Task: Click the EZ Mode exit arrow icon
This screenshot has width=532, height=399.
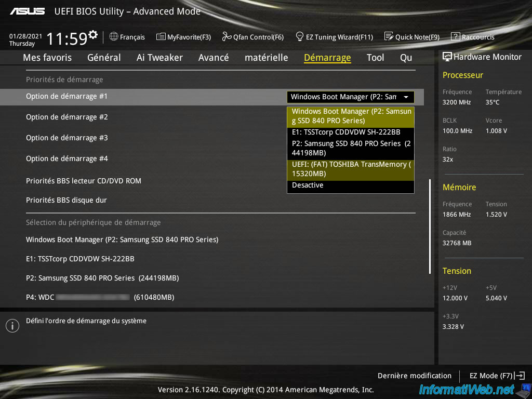Action: (520, 376)
